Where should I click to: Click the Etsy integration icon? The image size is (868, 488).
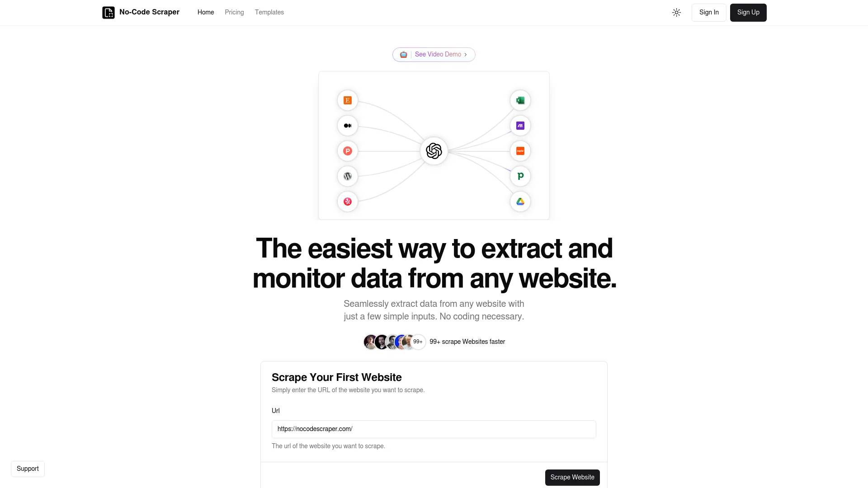(x=347, y=100)
